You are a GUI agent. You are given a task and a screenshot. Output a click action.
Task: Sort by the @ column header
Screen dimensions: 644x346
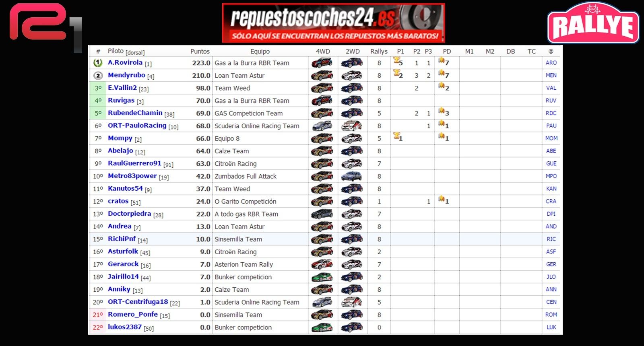(551, 51)
